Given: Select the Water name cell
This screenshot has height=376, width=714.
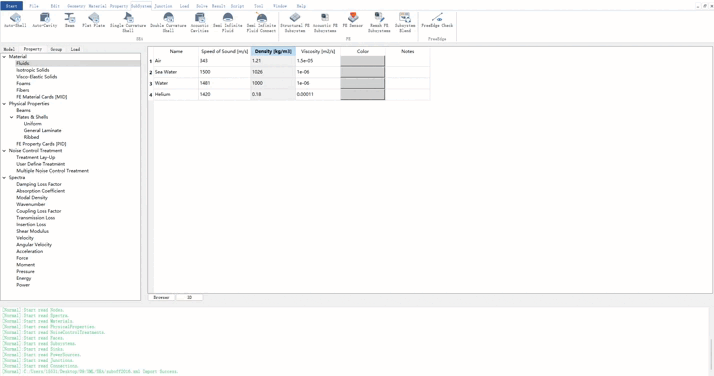Looking at the screenshot, I should coord(176,83).
